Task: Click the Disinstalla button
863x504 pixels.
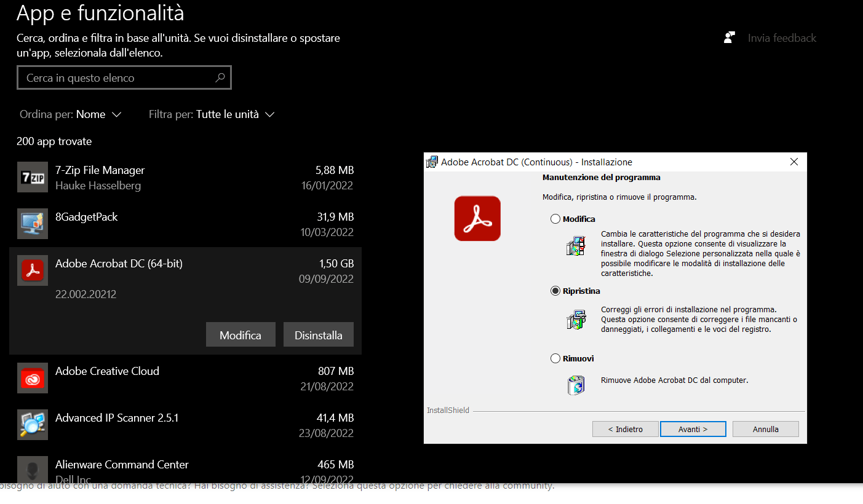Action: point(319,335)
